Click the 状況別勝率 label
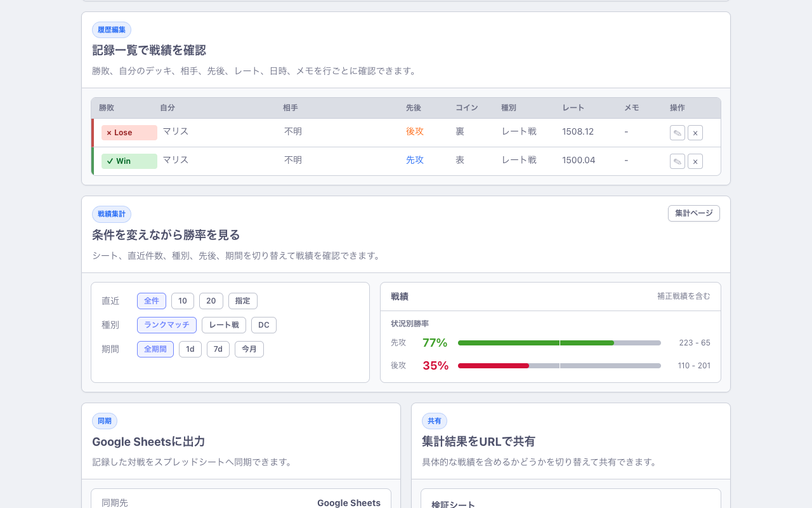The height and width of the screenshot is (508, 812). pyautogui.click(x=410, y=324)
